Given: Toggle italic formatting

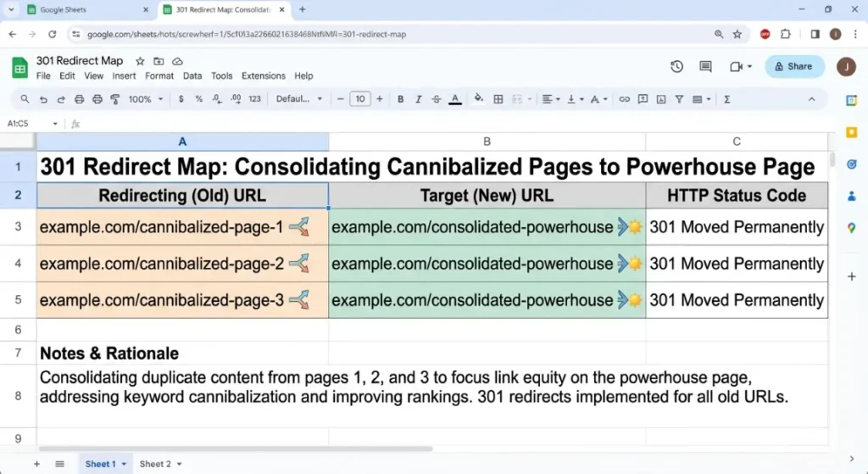Looking at the screenshot, I should pyautogui.click(x=418, y=99).
